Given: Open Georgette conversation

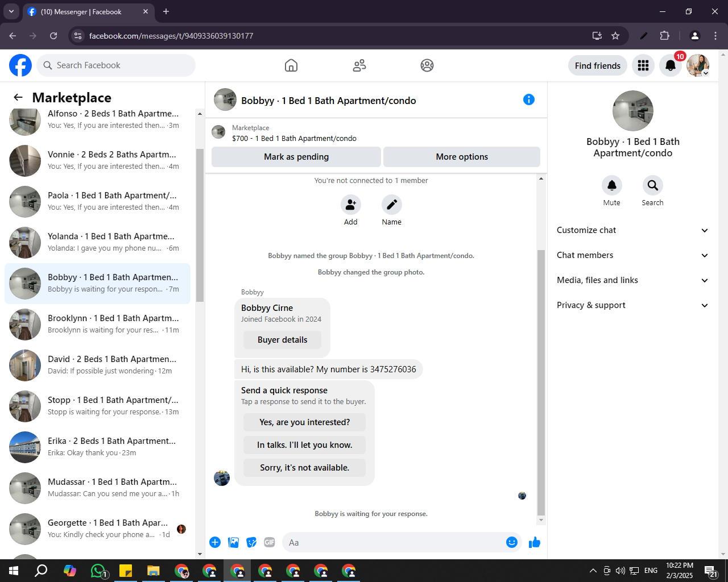Looking at the screenshot, I should click(97, 529).
